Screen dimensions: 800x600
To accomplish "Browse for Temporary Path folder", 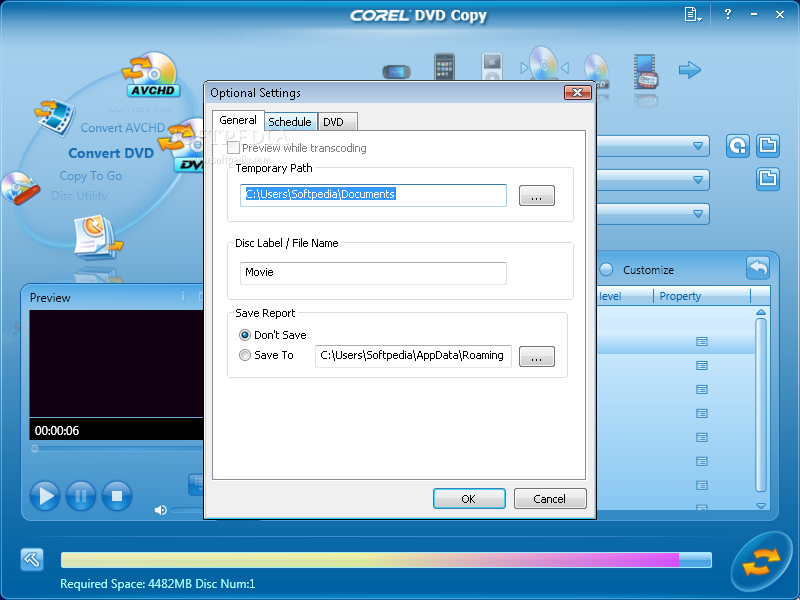I will click(537, 195).
